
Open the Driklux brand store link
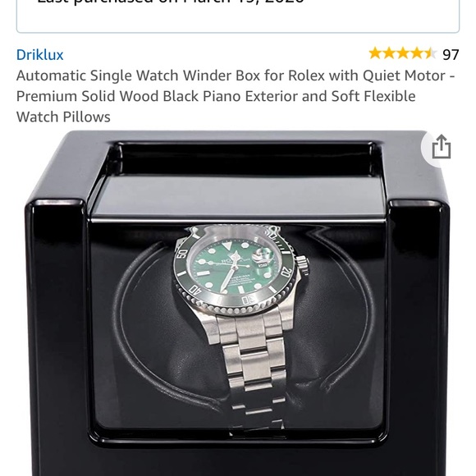pyautogui.click(x=39, y=55)
